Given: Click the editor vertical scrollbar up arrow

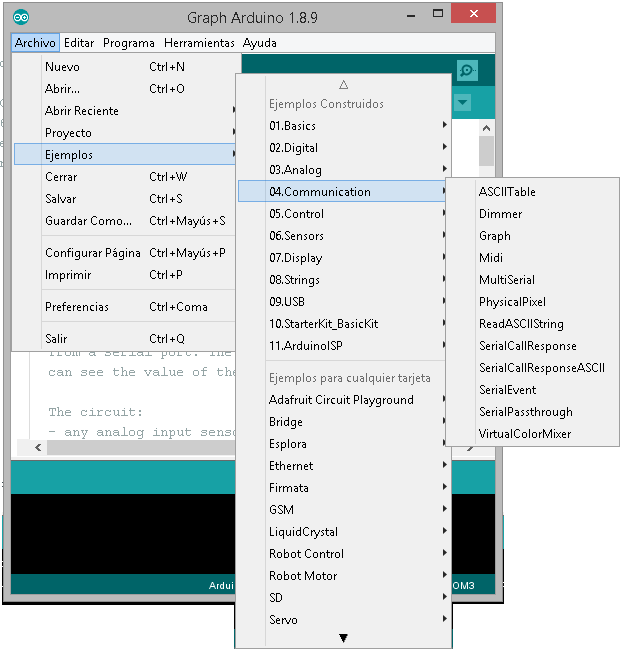Looking at the screenshot, I should pyautogui.click(x=486, y=128).
